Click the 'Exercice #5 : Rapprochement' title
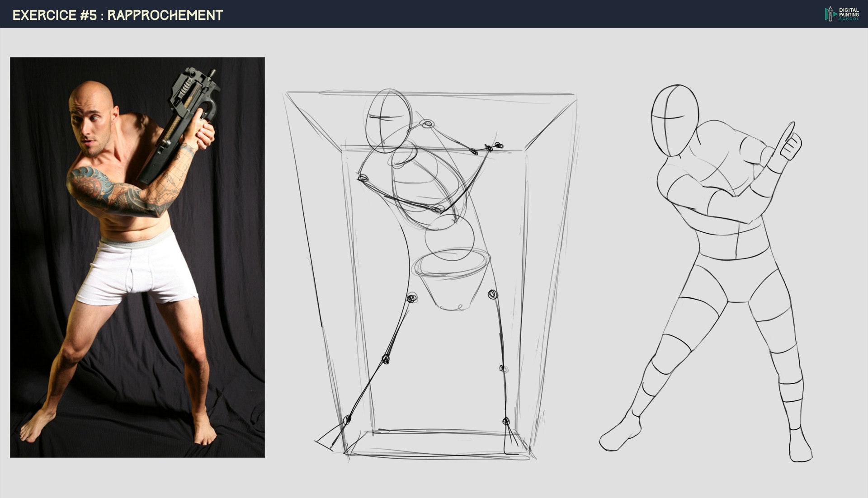 pyautogui.click(x=118, y=15)
